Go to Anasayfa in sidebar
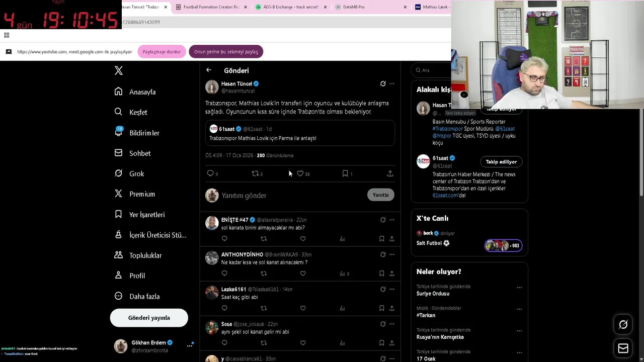 (x=135, y=92)
